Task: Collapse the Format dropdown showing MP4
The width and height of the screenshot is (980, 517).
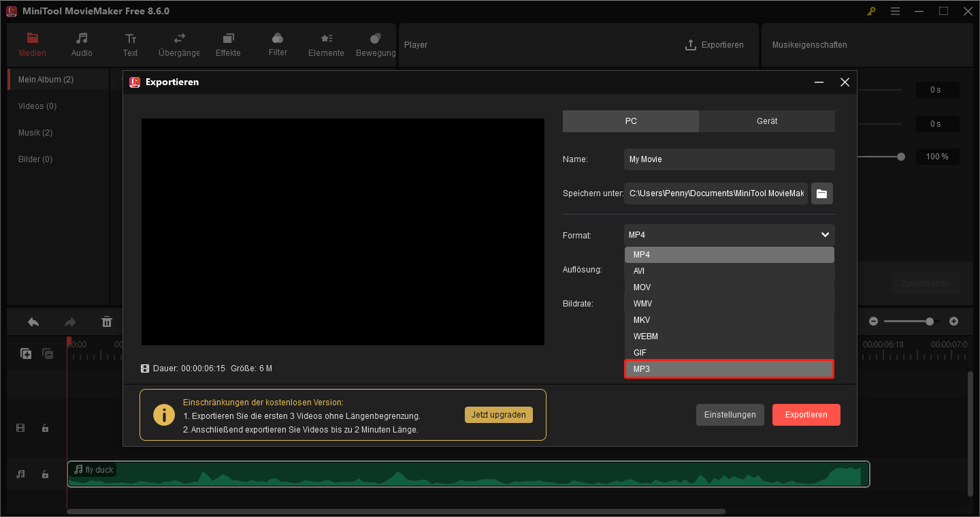Action: [x=729, y=235]
